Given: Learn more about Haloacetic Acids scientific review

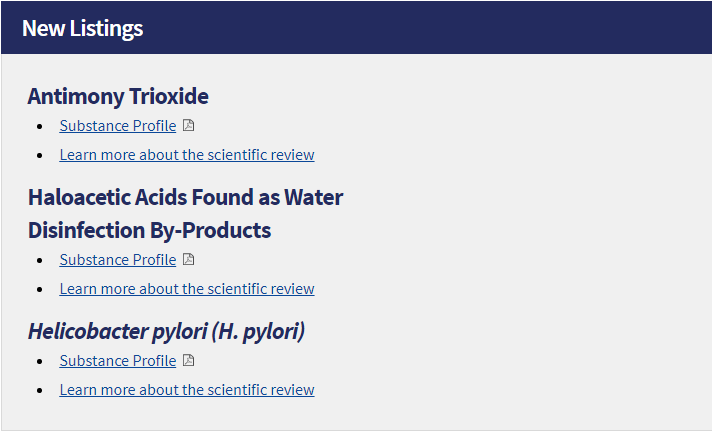Looking at the screenshot, I should tap(187, 289).
